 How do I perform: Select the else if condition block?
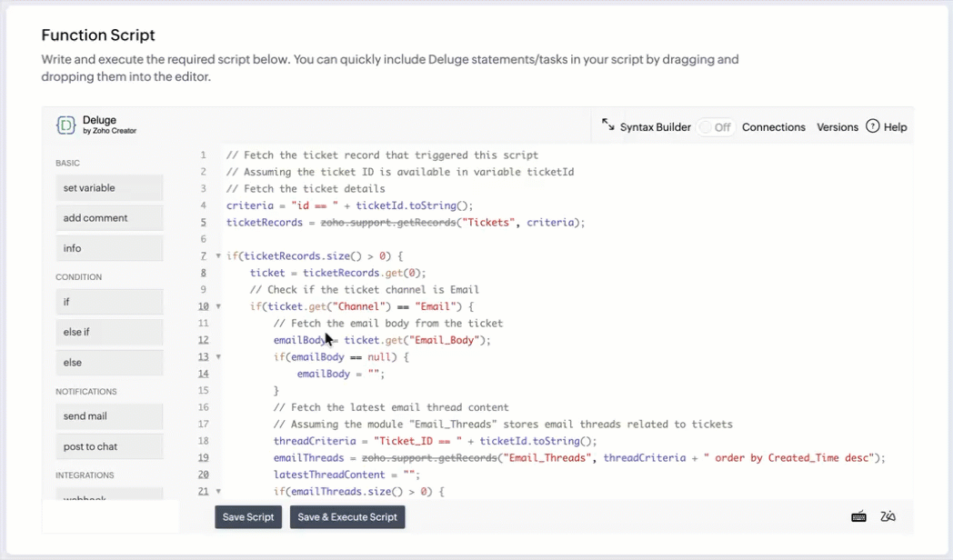pos(109,332)
